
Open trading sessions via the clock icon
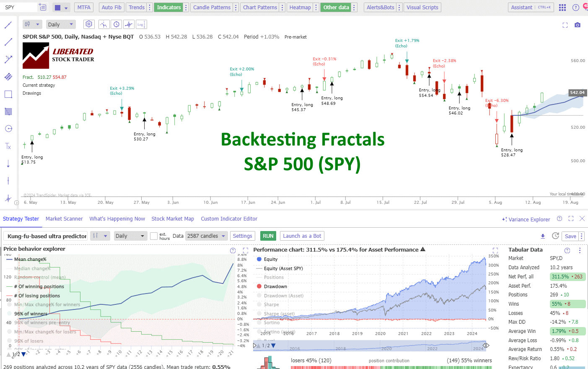coord(117,24)
